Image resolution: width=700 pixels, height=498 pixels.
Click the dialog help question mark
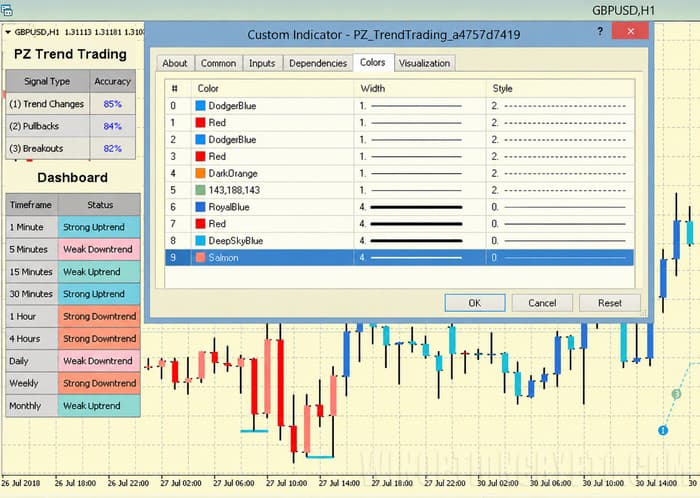click(x=600, y=31)
